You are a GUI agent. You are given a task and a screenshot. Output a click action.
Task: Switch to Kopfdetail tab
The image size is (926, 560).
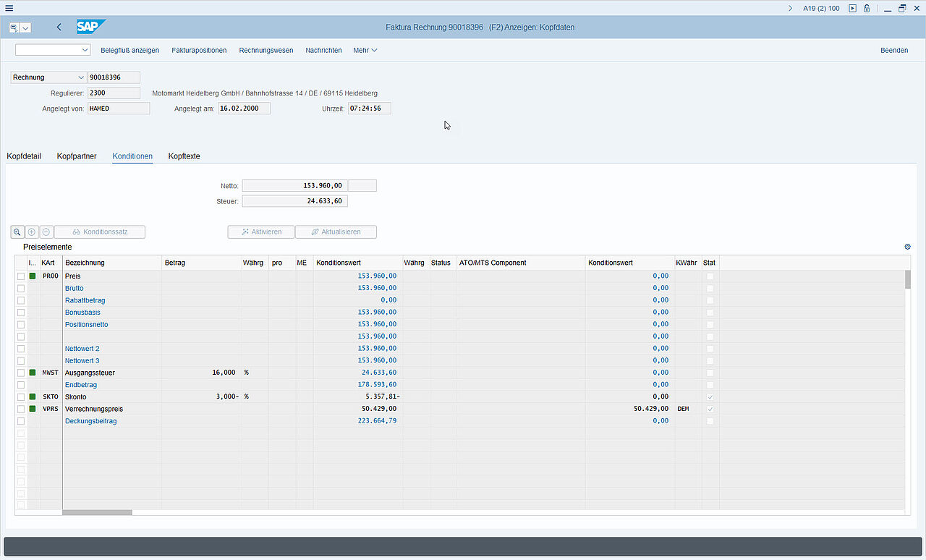[x=24, y=156]
